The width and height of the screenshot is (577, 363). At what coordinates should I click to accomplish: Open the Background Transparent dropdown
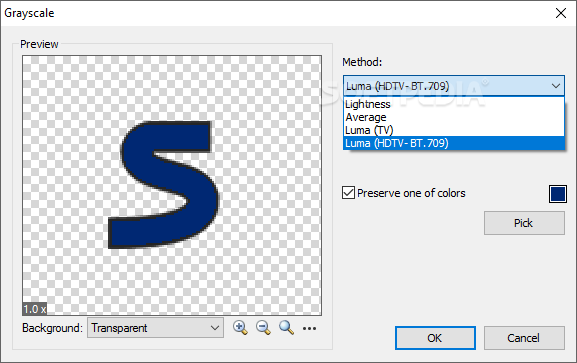point(155,328)
